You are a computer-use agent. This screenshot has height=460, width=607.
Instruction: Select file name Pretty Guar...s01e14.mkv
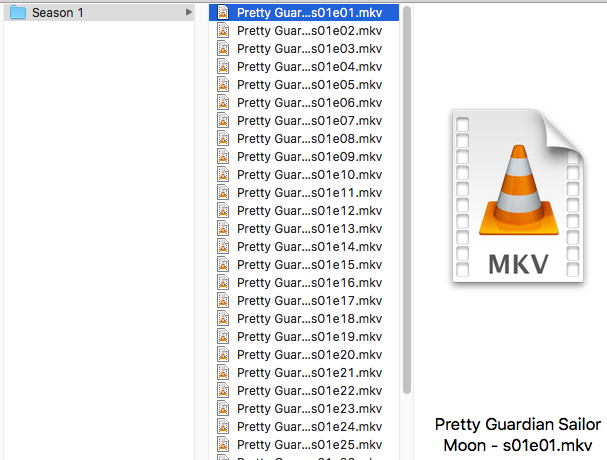coord(310,247)
